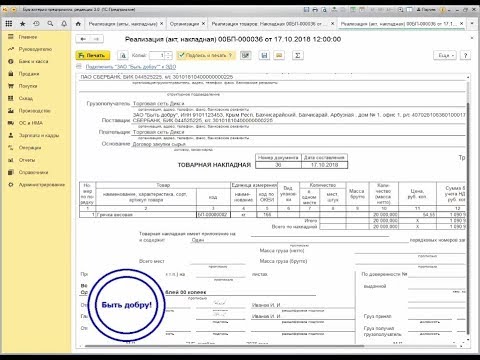Send the document by email envelope icon
Viewport: 480px width, 360px height.
click(279, 55)
